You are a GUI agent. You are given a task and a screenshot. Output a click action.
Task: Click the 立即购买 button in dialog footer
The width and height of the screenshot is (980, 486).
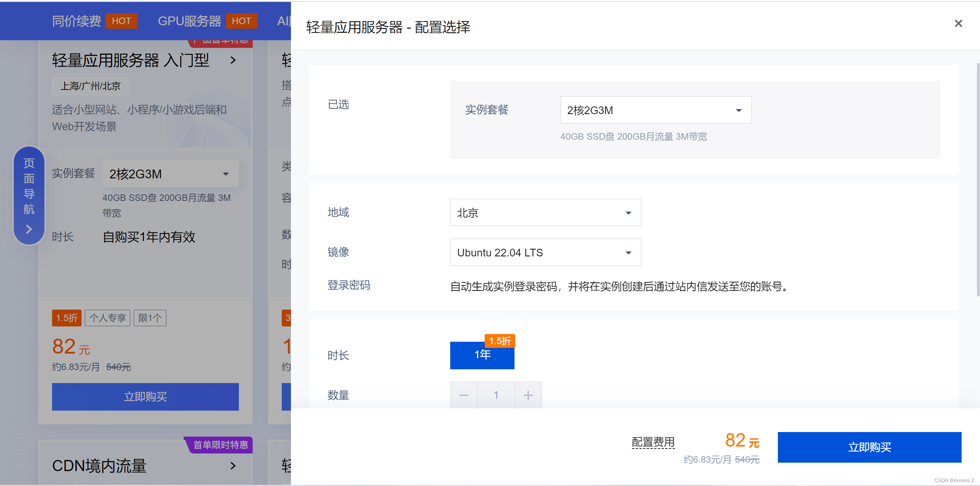coord(869,447)
